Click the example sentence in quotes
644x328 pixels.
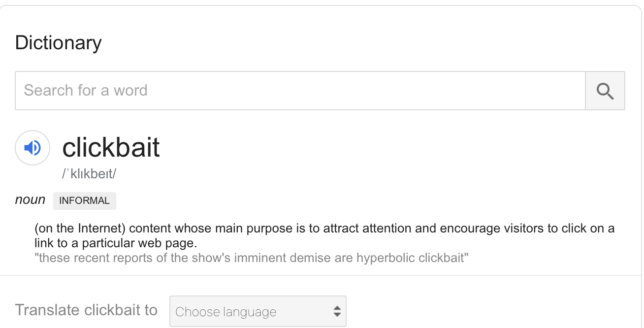(252, 258)
